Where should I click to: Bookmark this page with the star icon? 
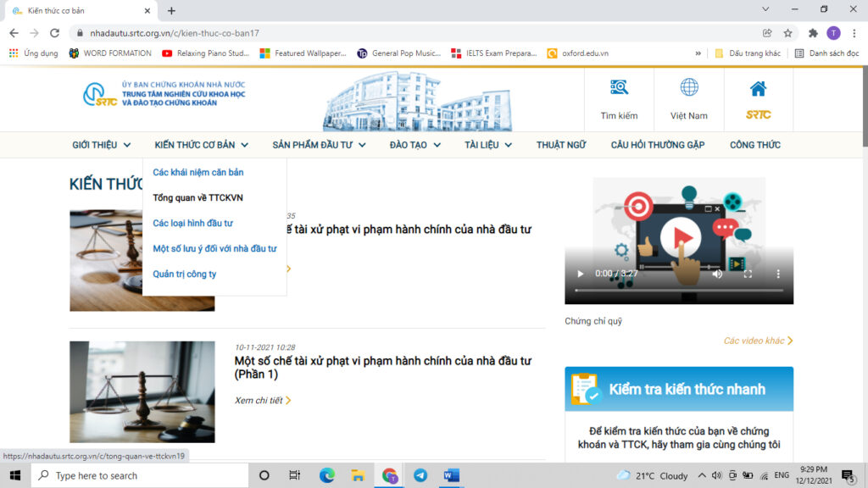[787, 33]
